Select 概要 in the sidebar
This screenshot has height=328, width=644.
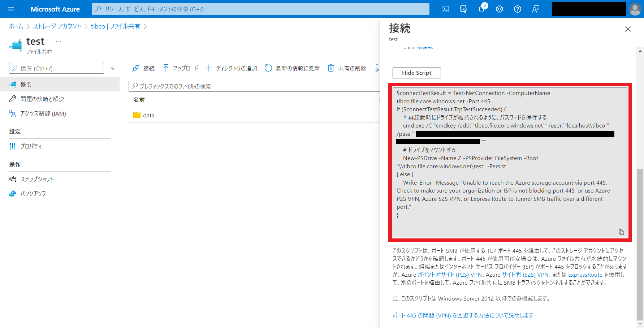(60, 84)
